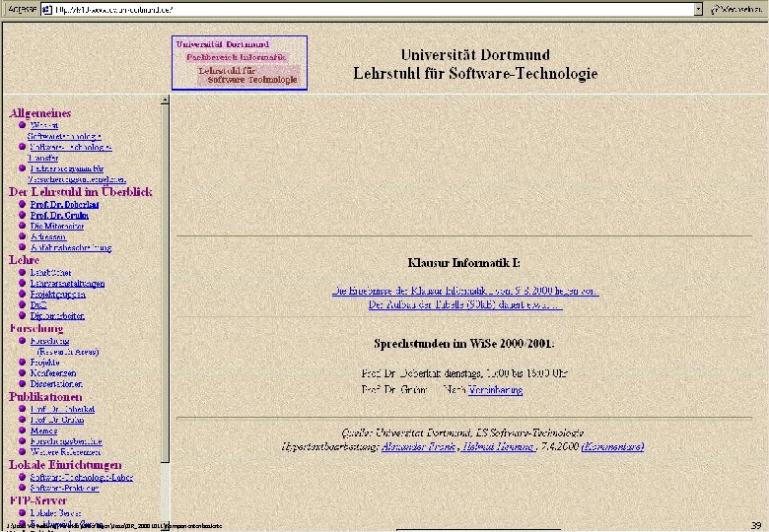Click the Lehrstuhl für Software-Technologie page title
This screenshot has height=532, width=769.
[475, 73]
